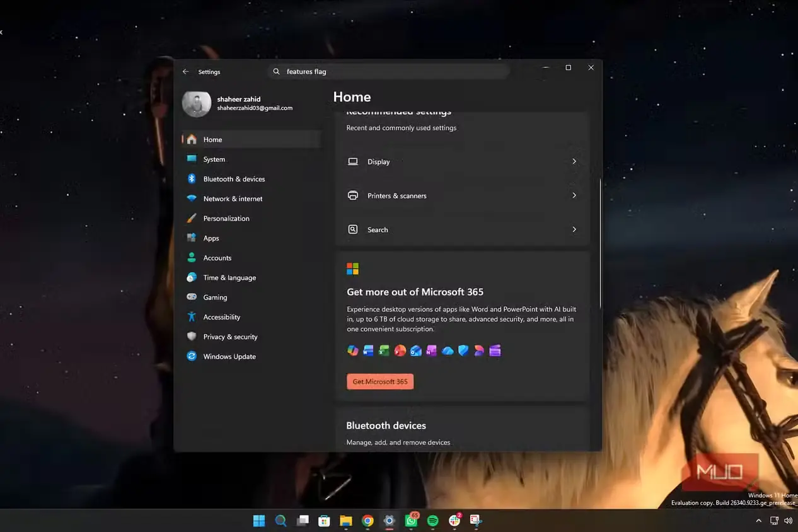Click the Privacy & security shield icon
Image resolution: width=798 pixels, height=532 pixels.
click(x=192, y=337)
